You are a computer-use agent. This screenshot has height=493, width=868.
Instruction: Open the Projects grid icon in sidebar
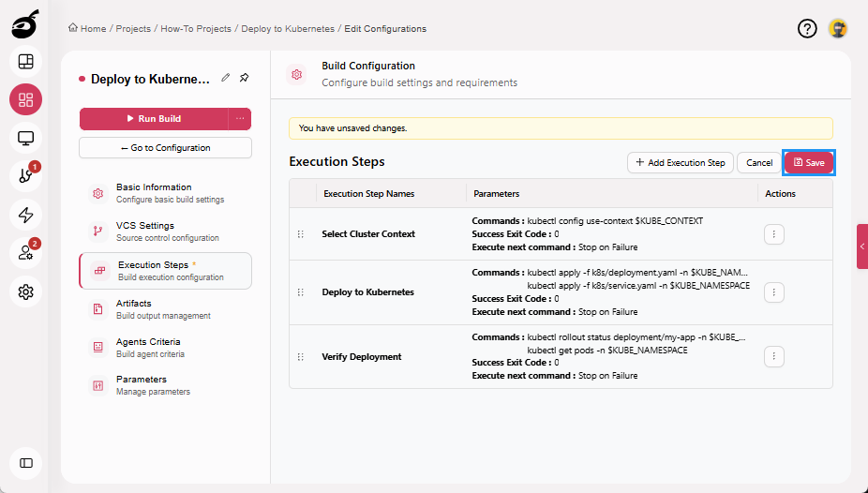(x=26, y=99)
